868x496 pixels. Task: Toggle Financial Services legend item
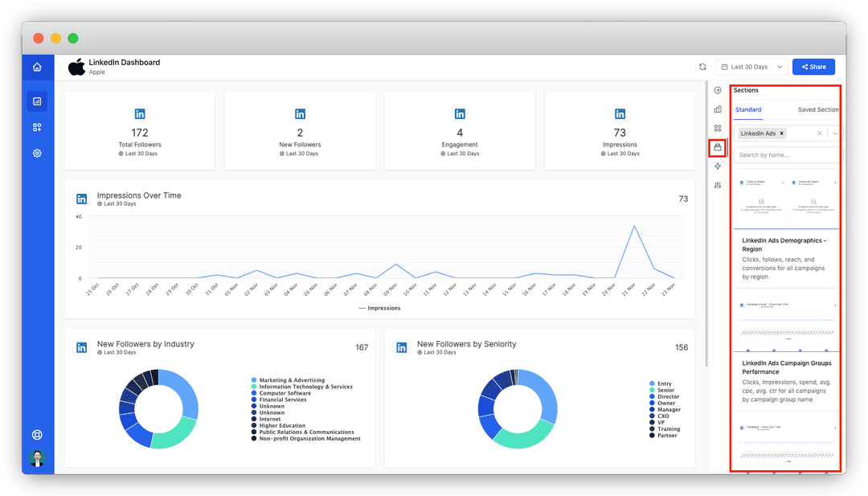279,400
